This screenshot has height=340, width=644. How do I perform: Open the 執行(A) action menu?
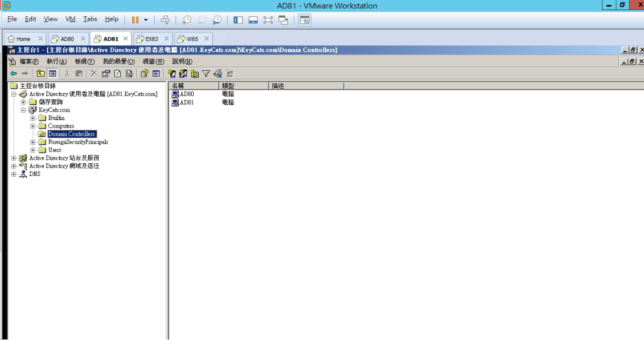pyautogui.click(x=57, y=62)
